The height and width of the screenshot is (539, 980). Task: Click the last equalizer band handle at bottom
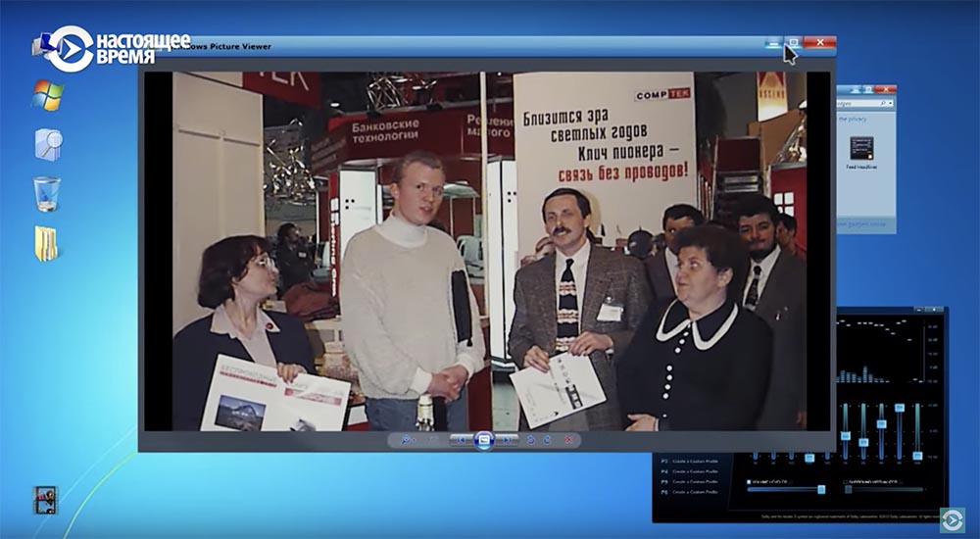pyautogui.click(x=917, y=456)
